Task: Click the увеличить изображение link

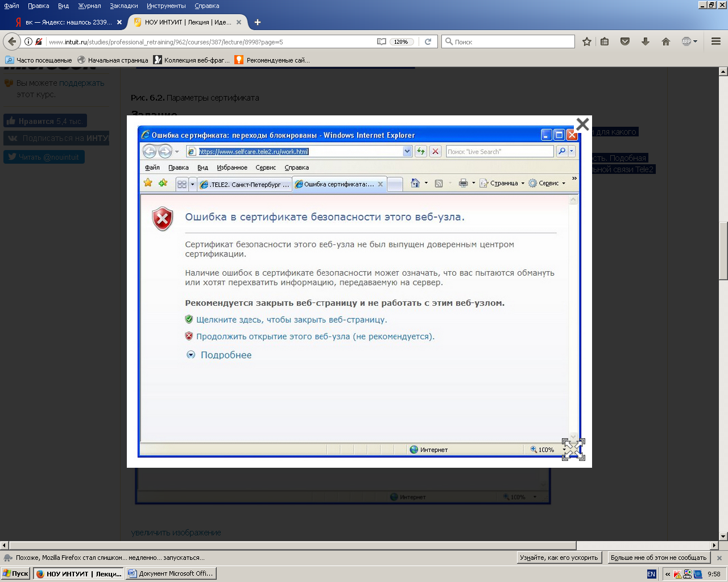Action: 176,533
